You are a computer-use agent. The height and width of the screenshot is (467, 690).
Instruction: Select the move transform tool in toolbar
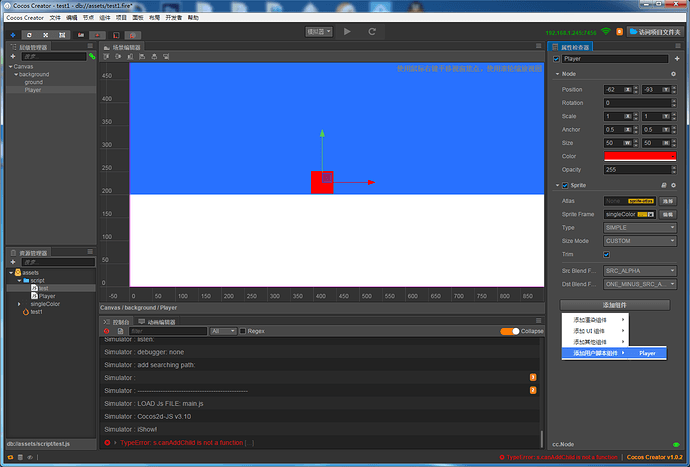13,35
